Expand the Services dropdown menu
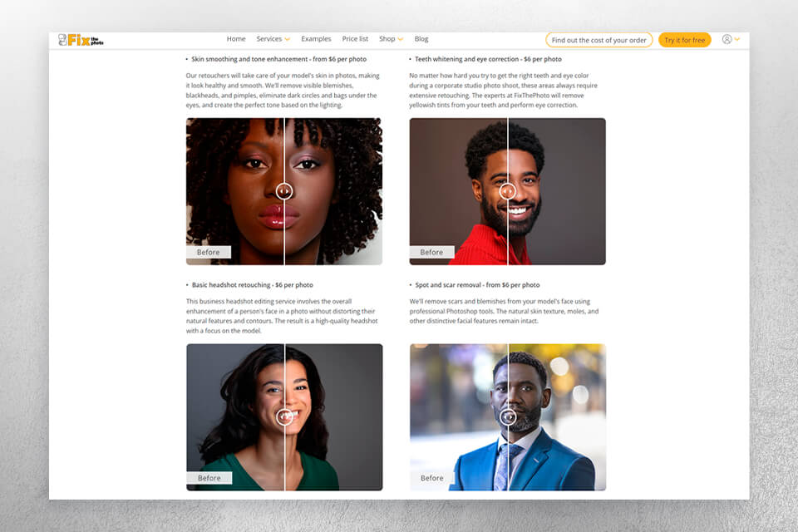Image resolution: width=798 pixels, height=532 pixels. (x=273, y=39)
